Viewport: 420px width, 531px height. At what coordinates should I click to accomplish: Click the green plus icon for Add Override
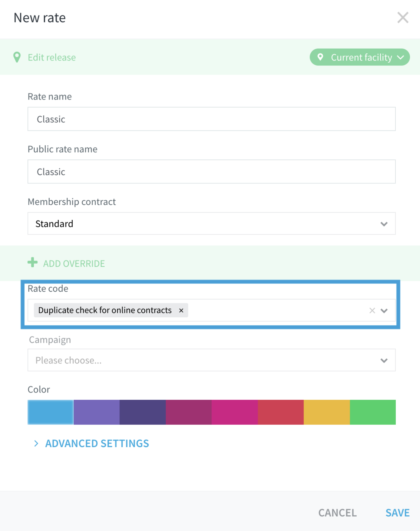[32, 263]
